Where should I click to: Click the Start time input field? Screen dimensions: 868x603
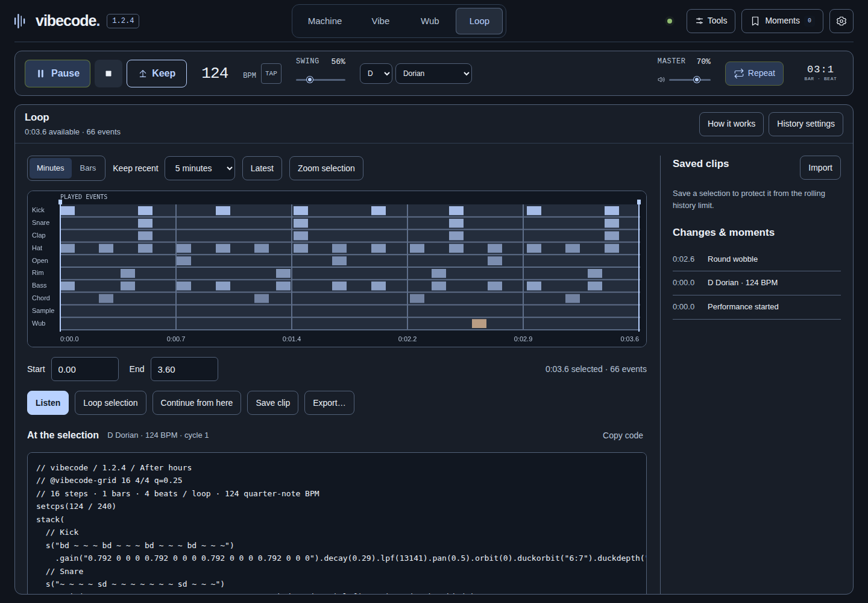click(85, 369)
